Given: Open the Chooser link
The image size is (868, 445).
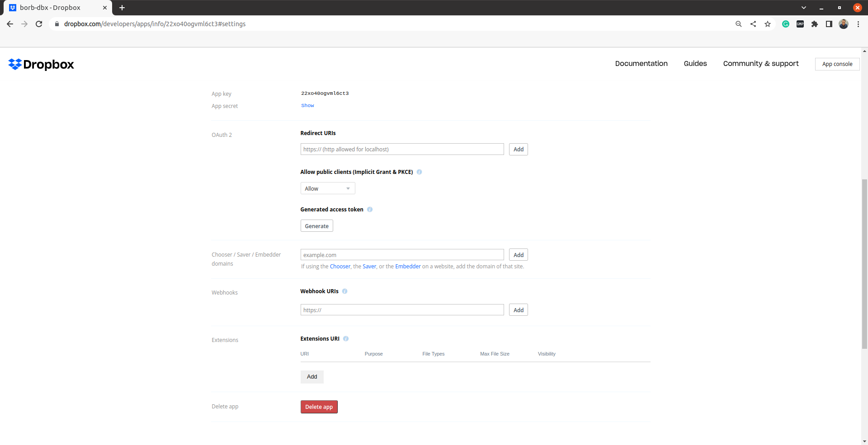Looking at the screenshot, I should 340,267.
